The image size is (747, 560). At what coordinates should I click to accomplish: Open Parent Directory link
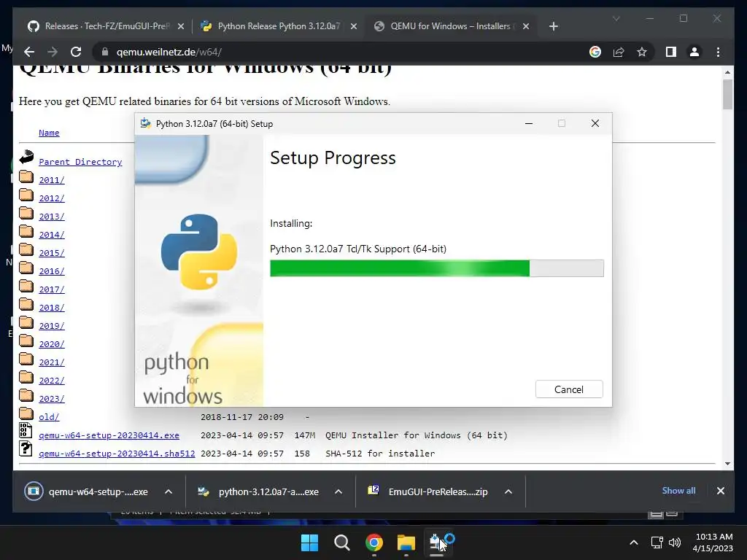tap(80, 162)
